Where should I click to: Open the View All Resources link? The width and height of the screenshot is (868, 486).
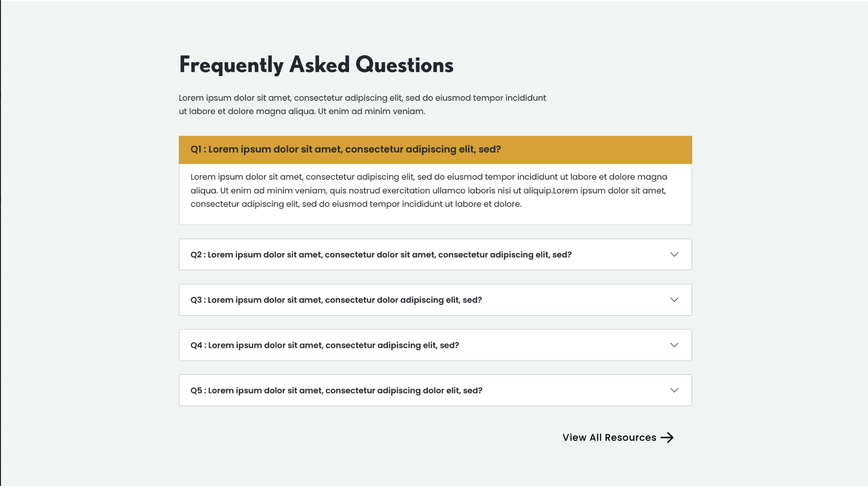(x=609, y=438)
